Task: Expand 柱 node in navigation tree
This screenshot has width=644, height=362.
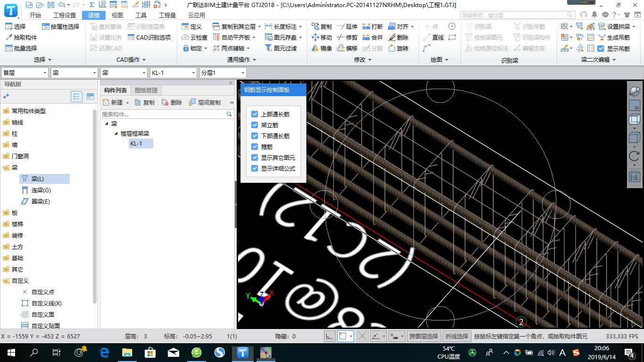Action: click(6, 134)
